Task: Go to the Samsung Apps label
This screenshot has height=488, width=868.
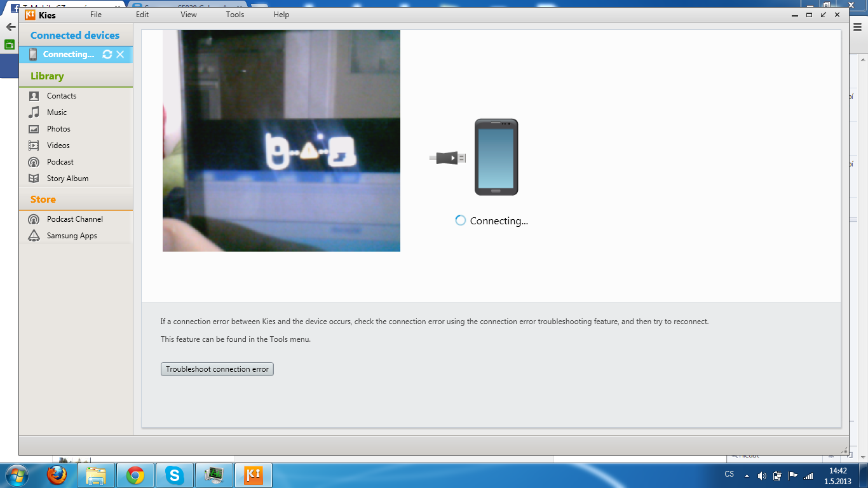Action: click(72, 236)
